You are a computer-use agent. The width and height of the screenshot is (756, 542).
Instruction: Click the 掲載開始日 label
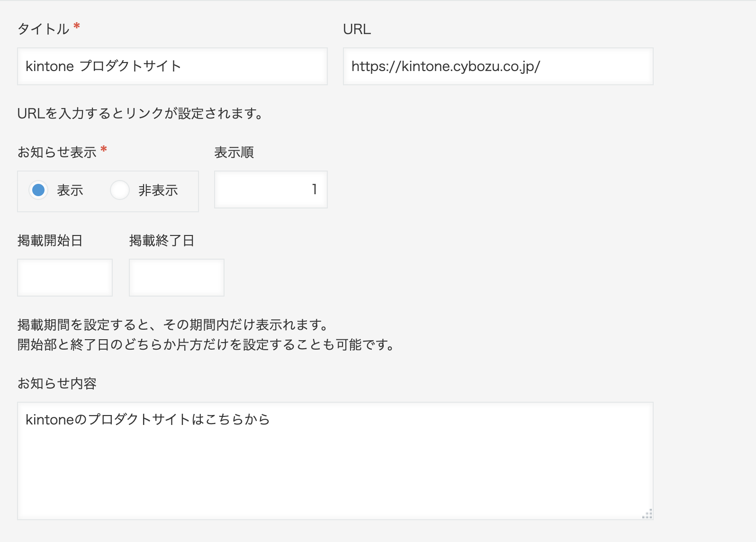point(50,241)
